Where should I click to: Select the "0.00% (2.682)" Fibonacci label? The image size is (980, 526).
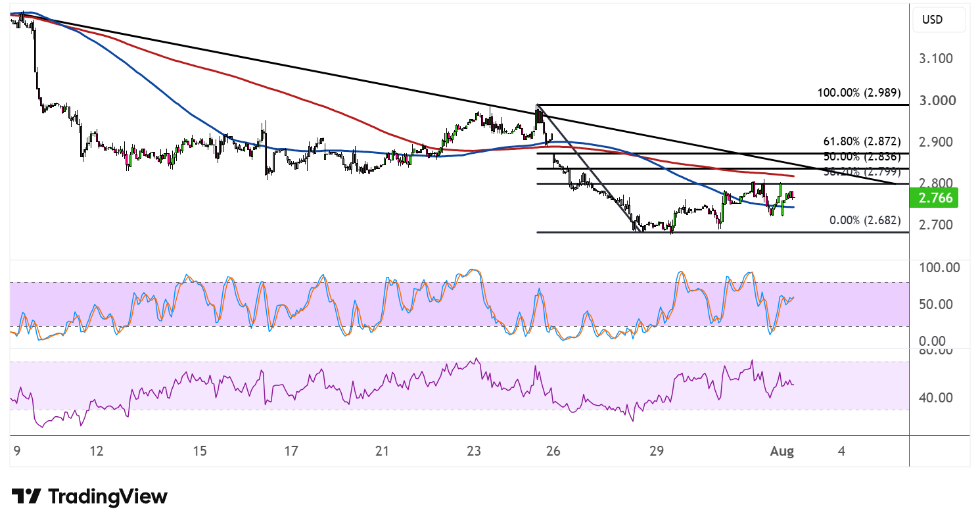(865, 220)
